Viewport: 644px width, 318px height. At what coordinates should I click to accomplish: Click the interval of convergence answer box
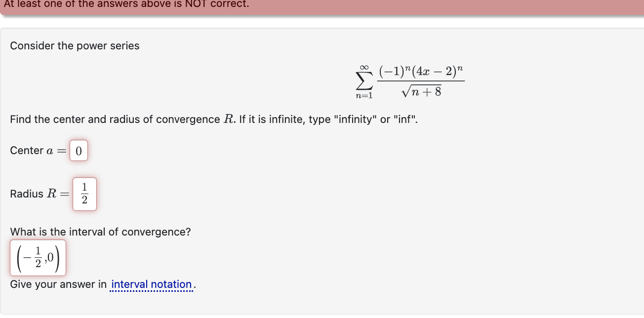point(38,257)
